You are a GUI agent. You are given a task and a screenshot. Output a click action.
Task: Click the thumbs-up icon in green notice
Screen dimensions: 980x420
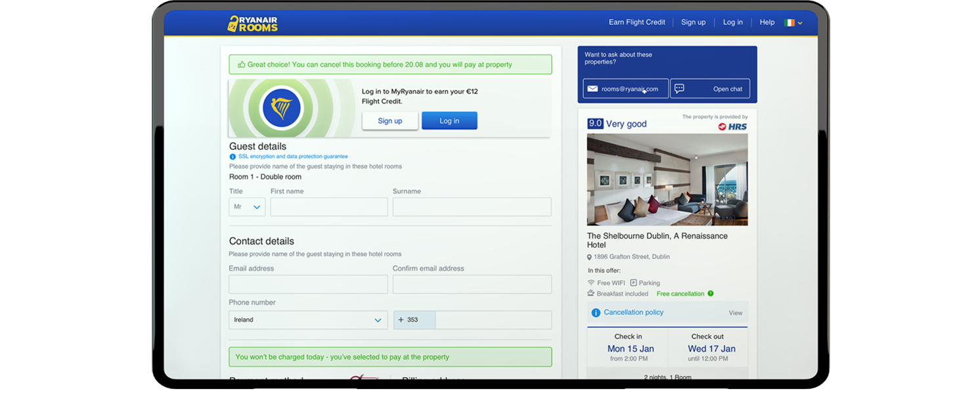point(241,65)
